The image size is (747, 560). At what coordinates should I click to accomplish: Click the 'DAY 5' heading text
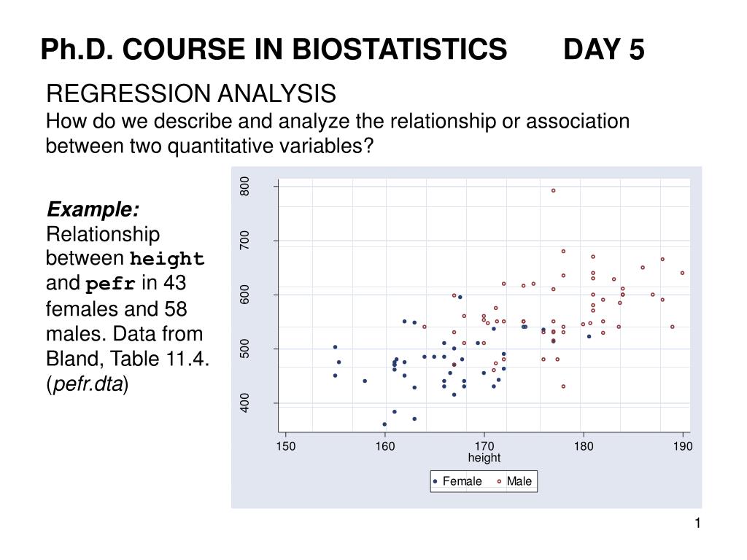(603, 50)
